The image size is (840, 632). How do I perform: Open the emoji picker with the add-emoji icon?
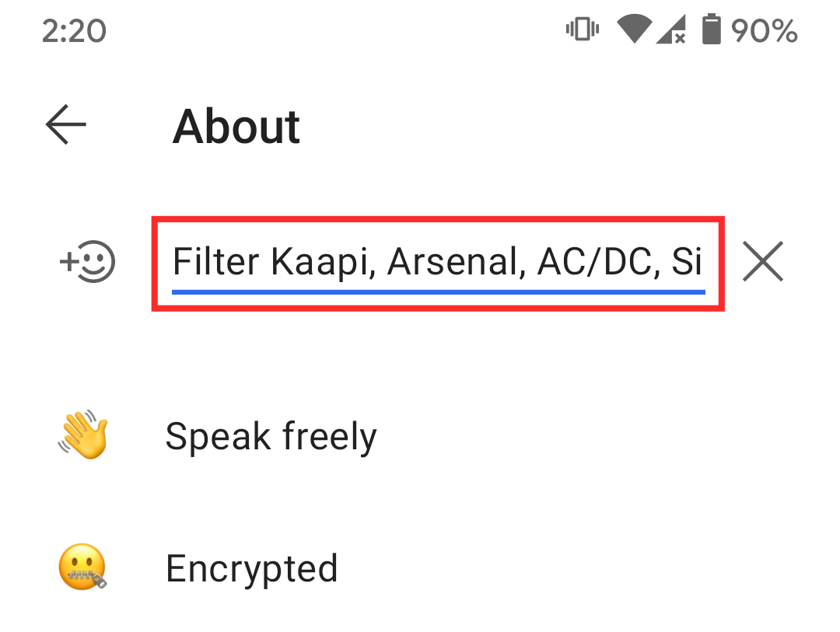click(87, 263)
